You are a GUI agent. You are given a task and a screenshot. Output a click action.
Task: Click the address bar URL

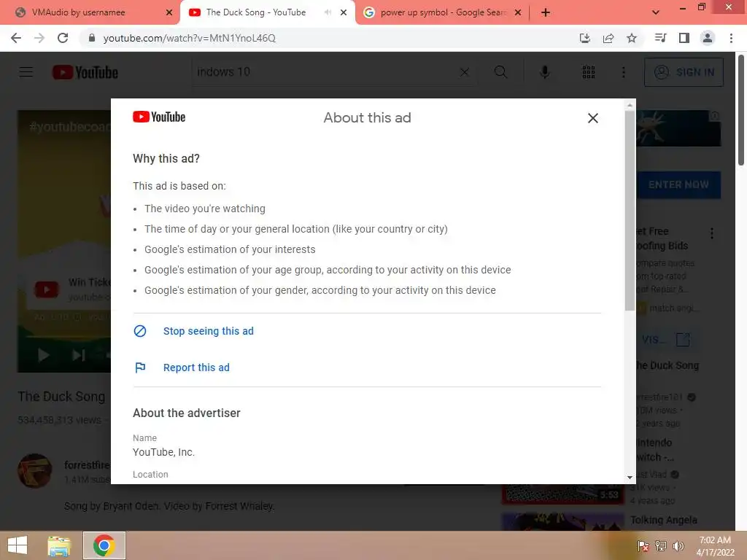tap(190, 38)
